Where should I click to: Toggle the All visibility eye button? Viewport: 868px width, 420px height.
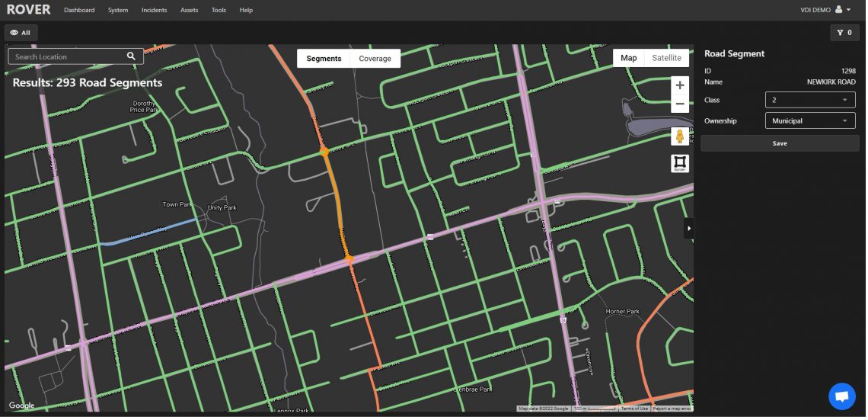point(21,33)
